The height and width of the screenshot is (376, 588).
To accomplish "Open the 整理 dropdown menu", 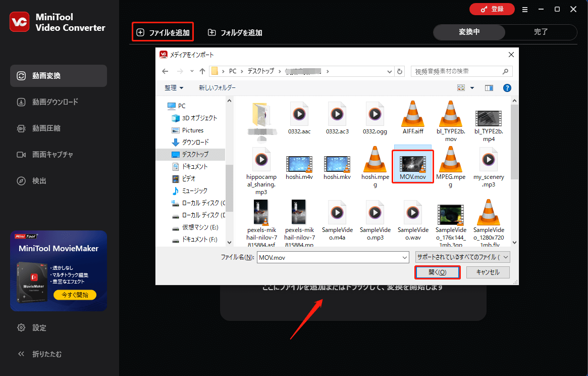I will [x=174, y=88].
